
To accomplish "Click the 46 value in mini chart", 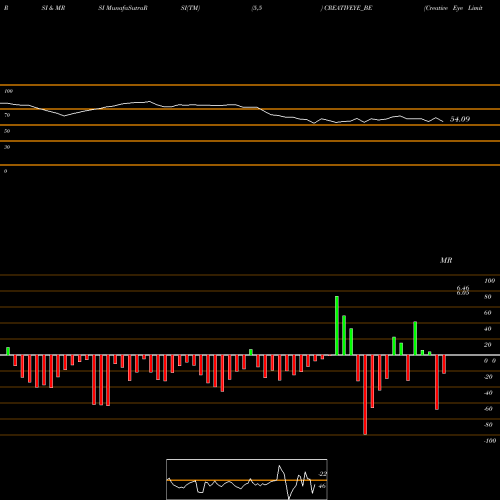I will pos(322,486).
